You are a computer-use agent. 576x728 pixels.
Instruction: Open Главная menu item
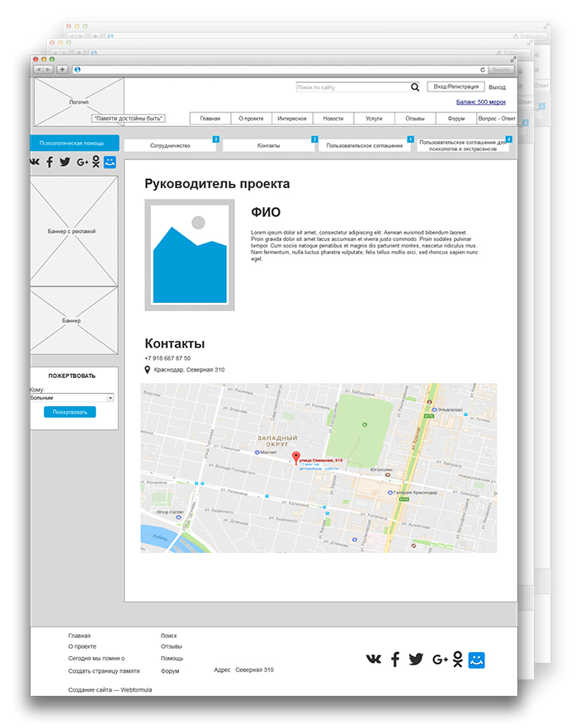tap(210, 118)
